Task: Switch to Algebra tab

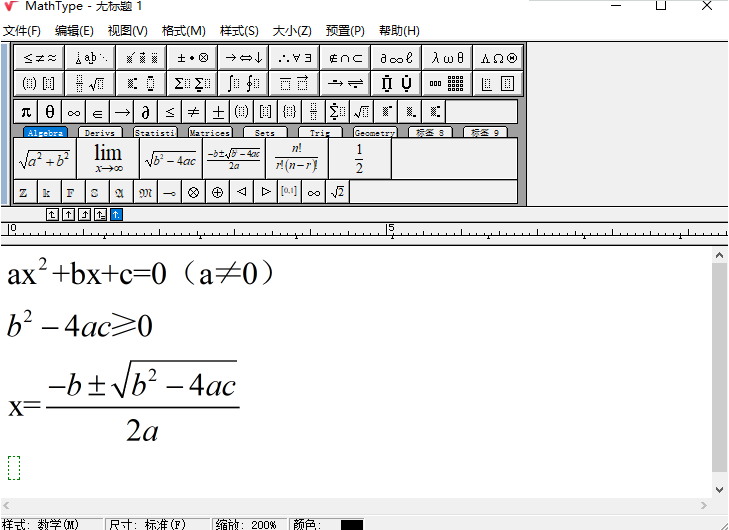Action: [x=45, y=132]
